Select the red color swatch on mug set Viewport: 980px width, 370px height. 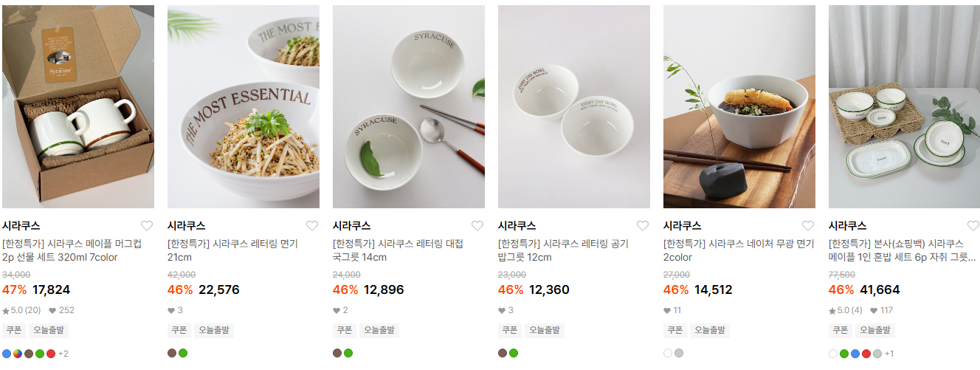51,354
